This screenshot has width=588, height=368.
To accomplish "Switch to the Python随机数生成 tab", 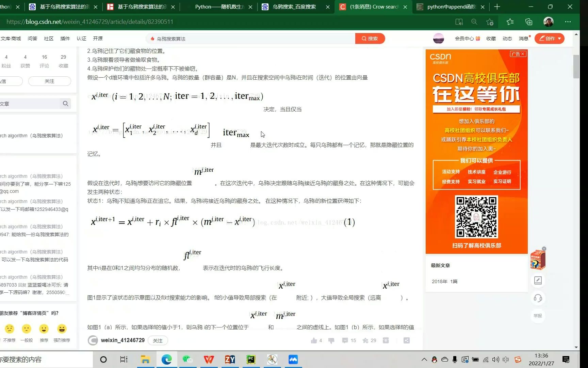I will point(219,7).
